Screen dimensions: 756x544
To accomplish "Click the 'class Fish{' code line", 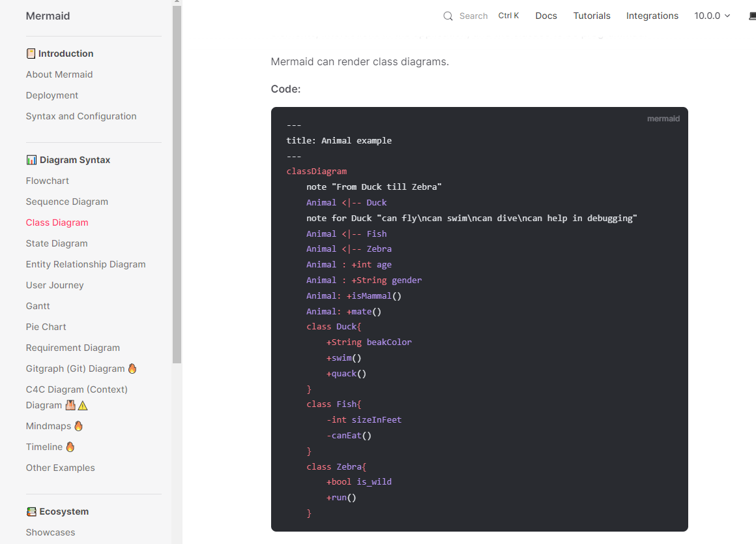I will coord(334,404).
